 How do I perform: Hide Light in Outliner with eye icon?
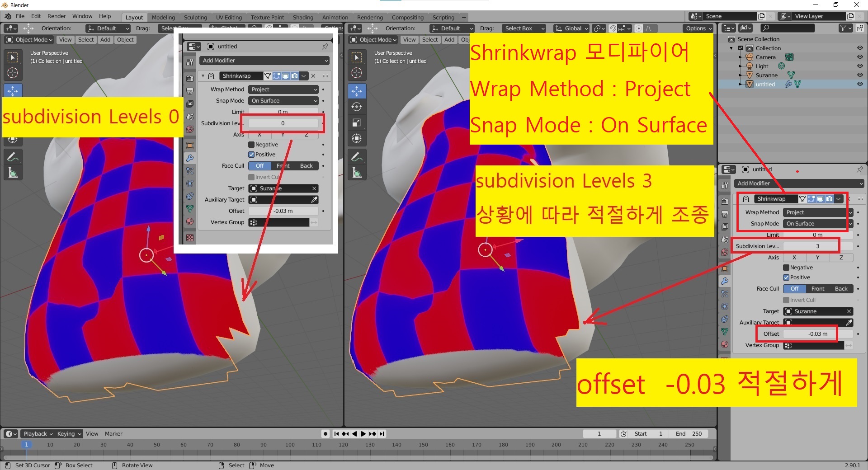coord(860,66)
